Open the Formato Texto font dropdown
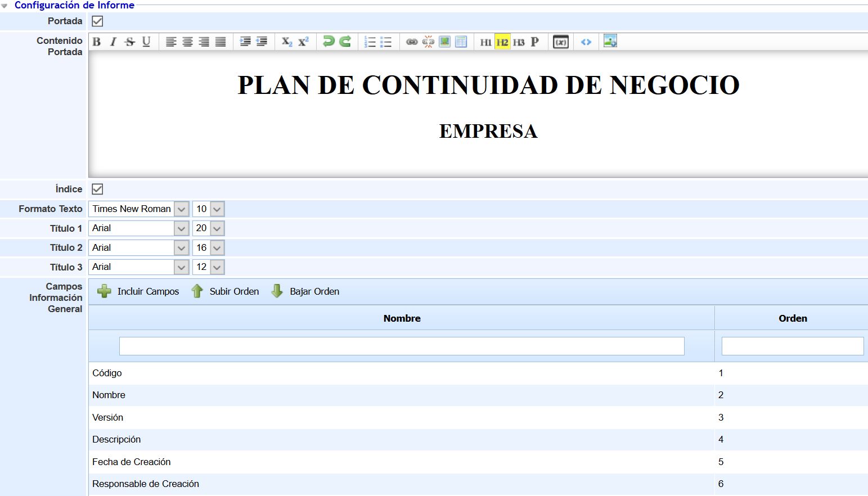This screenshot has width=868, height=496. 181,209
